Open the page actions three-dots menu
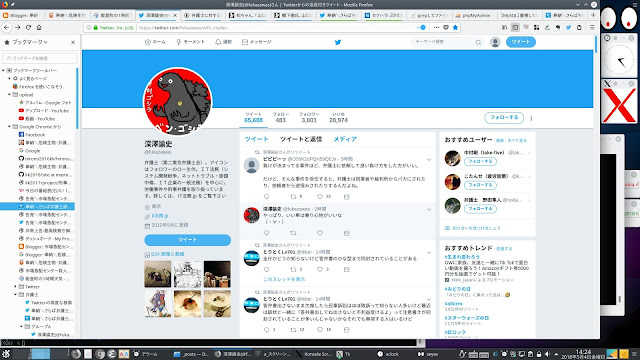 [x=436, y=27]
